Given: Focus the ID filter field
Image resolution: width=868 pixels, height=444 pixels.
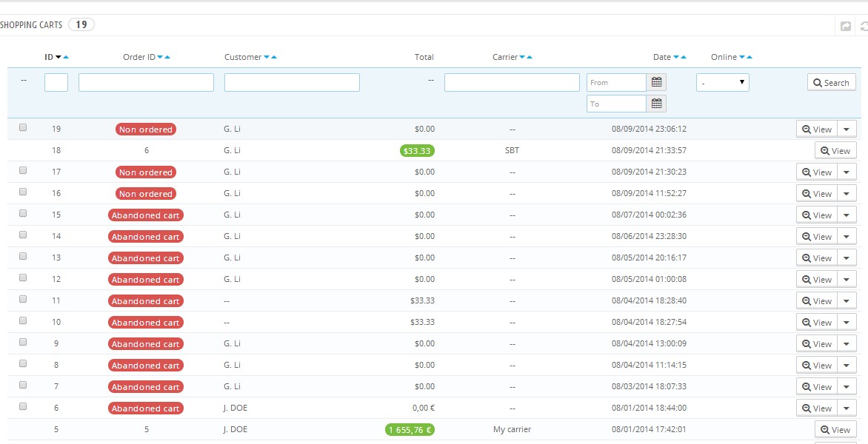Looking at the screenshot, I should click(x=56, y=82).
